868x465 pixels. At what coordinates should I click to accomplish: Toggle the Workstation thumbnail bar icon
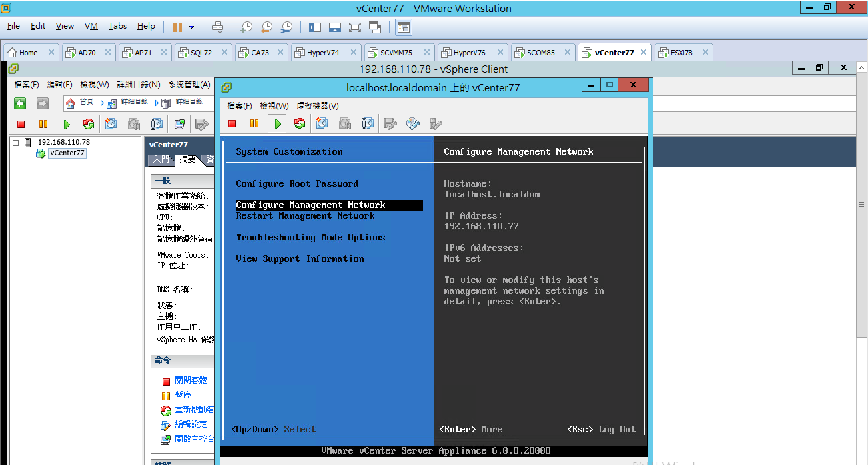tap(335, 27)
